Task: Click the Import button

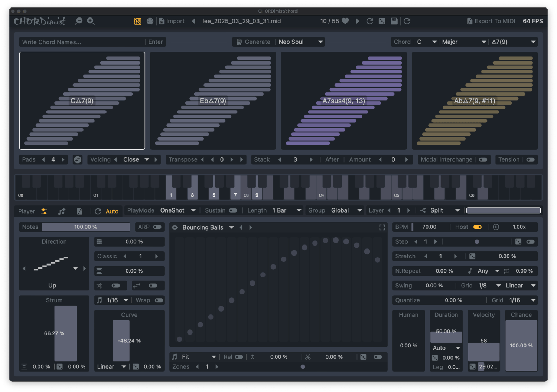Action: [172, 21]
